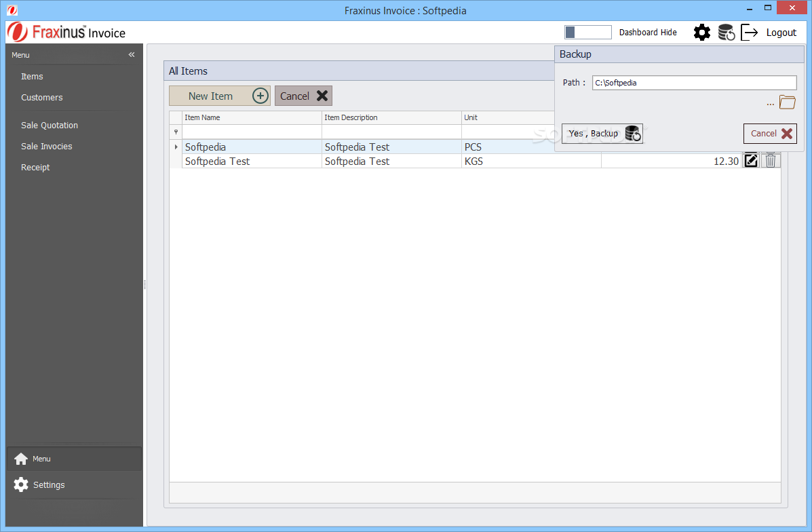Click the Unit filter field
Viewport: 812px width, 532px height.
point(507,132)
